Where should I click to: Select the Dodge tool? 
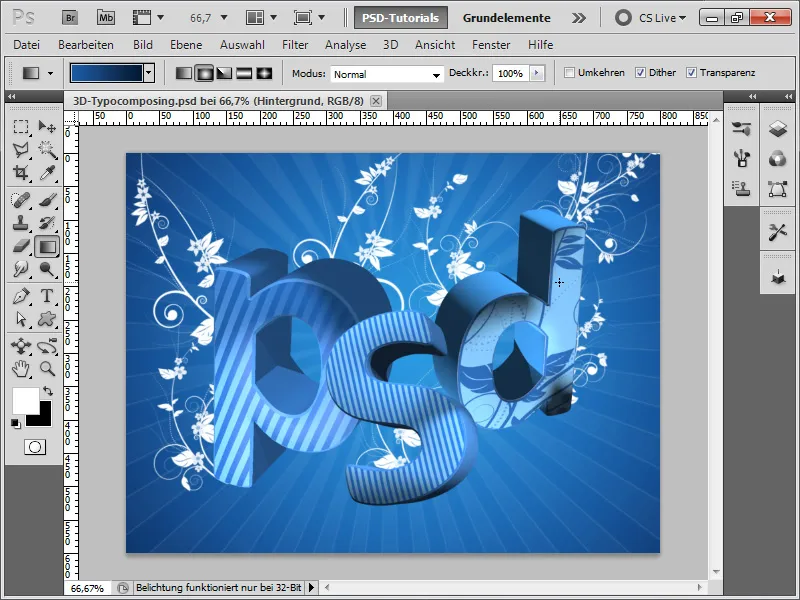47,269
